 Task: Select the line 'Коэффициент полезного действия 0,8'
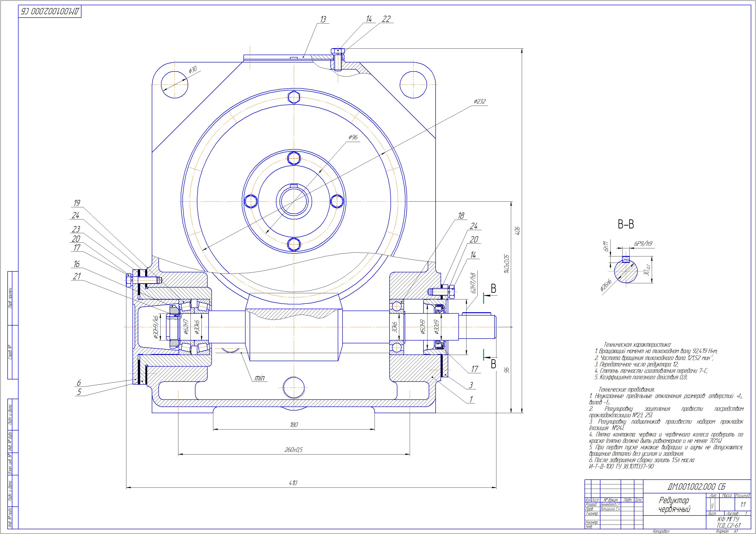click(x=641, y=377)
